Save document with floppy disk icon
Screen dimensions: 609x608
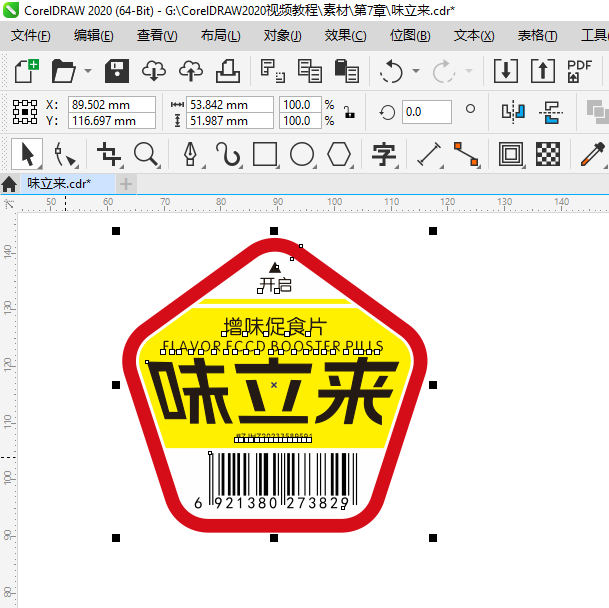pyautogui.click(x=117, y=71)
